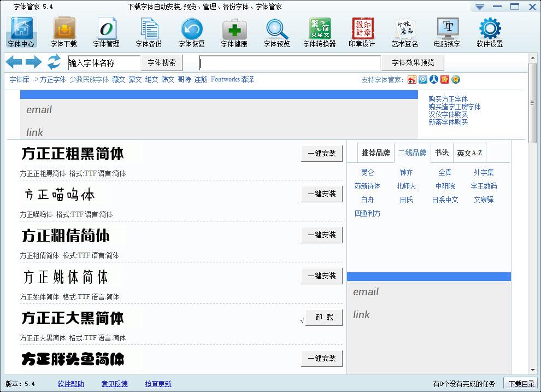Click the third share icon with figure
The width and height of the screenshot is (541, 392).
(434, 79)
